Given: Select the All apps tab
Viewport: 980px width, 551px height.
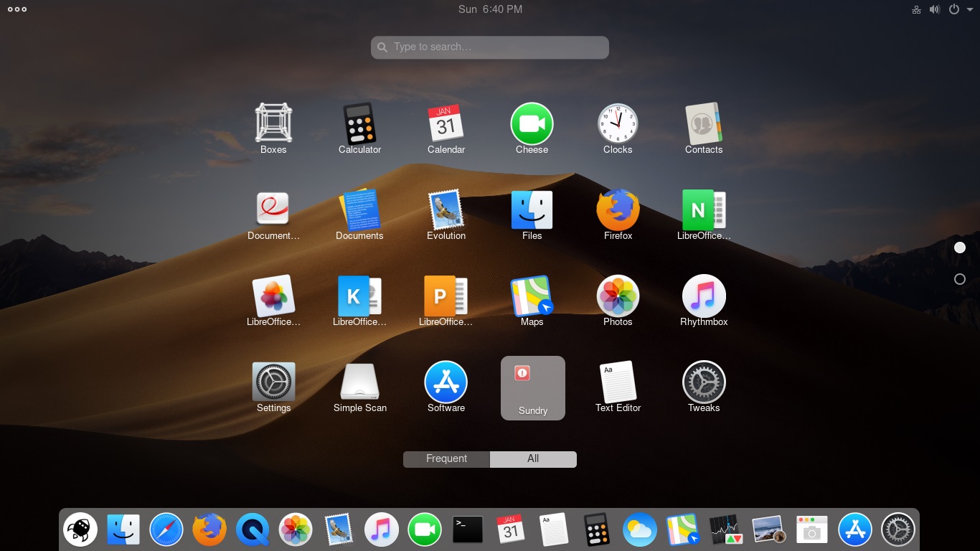Looking at the screenshot, I should (533, 459).
